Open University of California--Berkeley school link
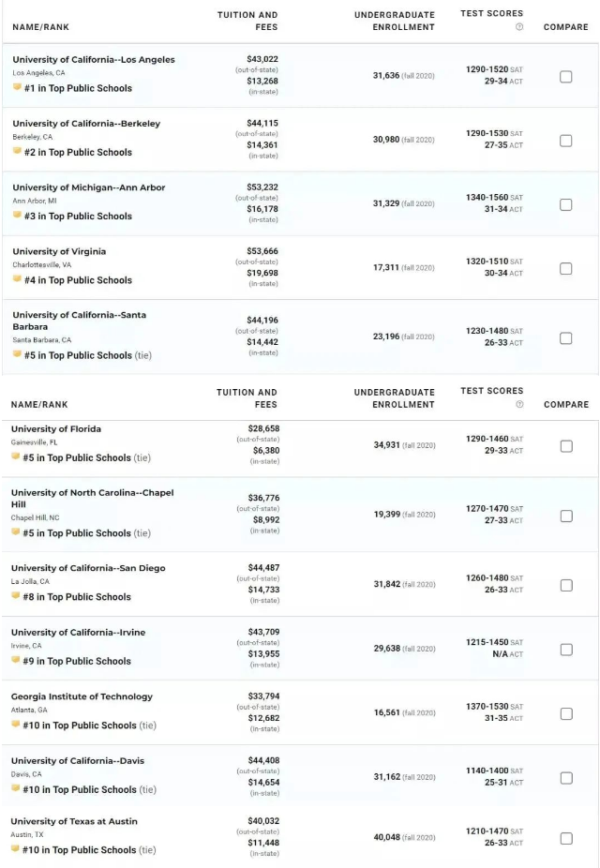The width and height of the screenshot is (600, 868). pos(86,124)
